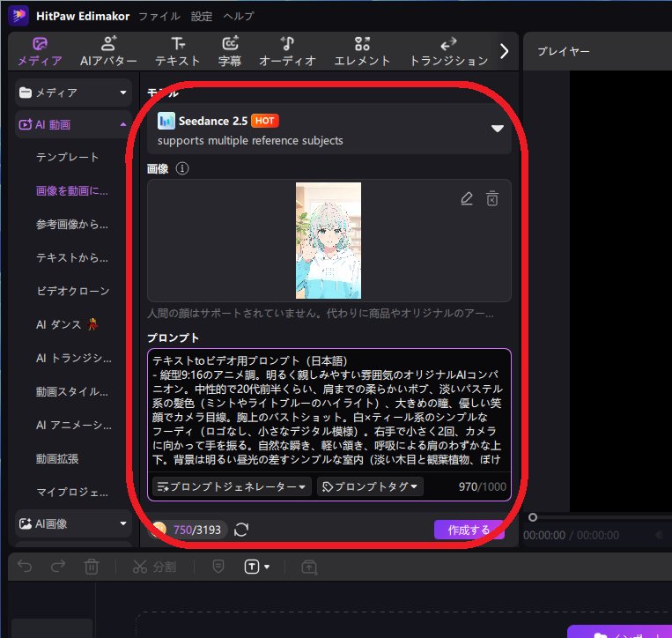The image size is (672, 638).
Task: Click into the プロンプト text field
Action: click(329, 410)
